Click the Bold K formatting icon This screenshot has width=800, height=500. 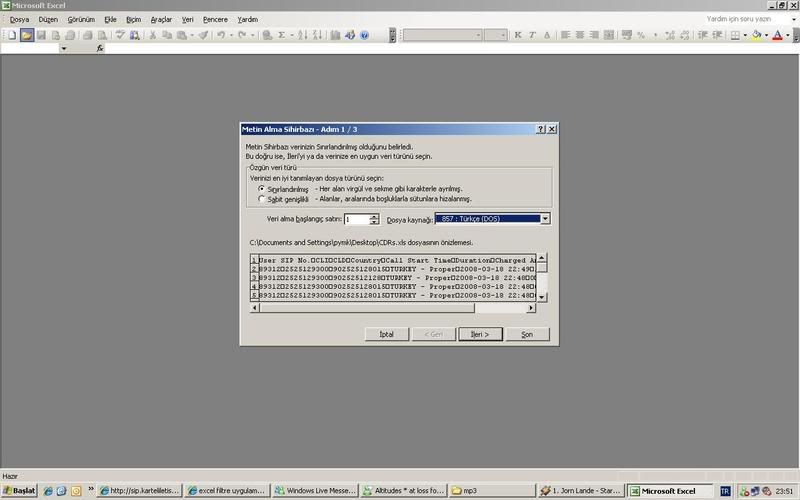(518, 35)
